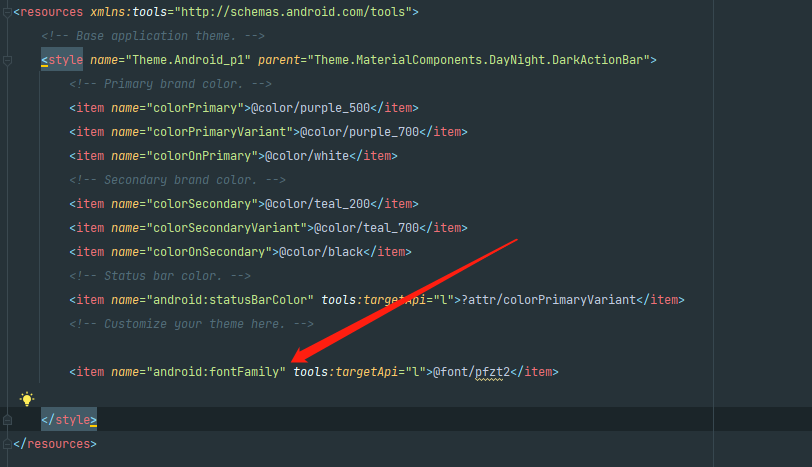Collapse the resources tag fold marker
The height and width of the screenshot is (467, 812).
click(x=7, y=12)
